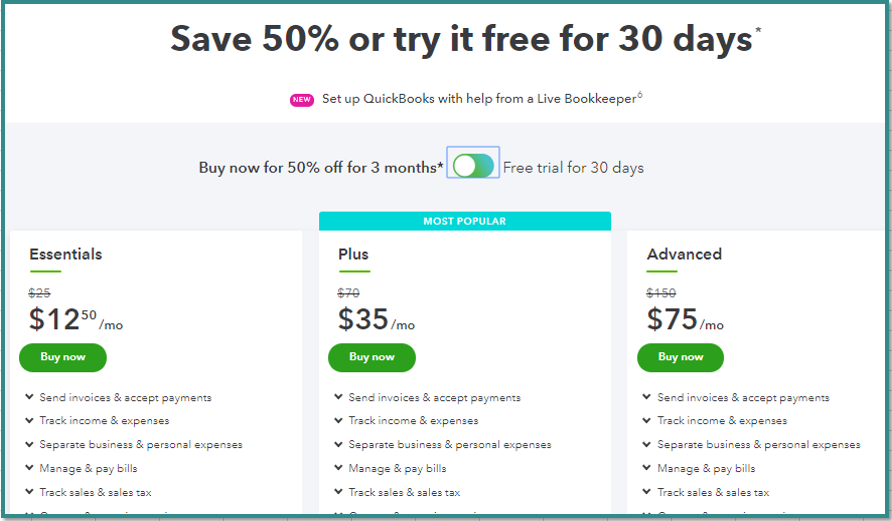Expand Essentials Track sales & sales tax feature
The width and height of the screenshot is (892, 521).
click(95, 492)
